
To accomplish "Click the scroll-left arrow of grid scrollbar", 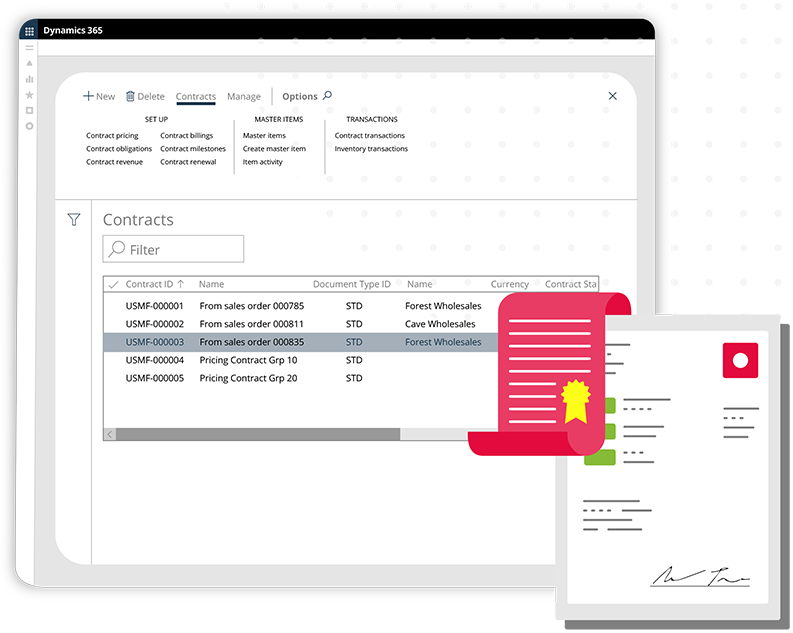I will pos(110,434).
